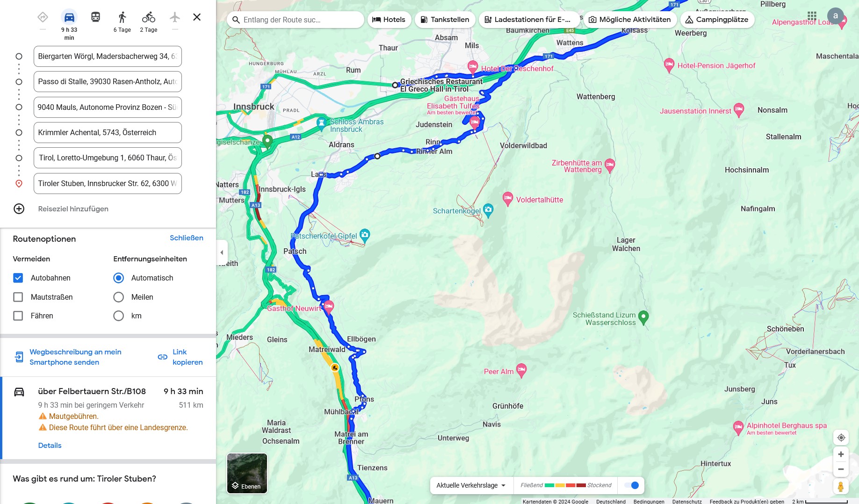This screenshot has width=859, height=504.
Task: Center map on my location
Action: click(x=841, y=438)
